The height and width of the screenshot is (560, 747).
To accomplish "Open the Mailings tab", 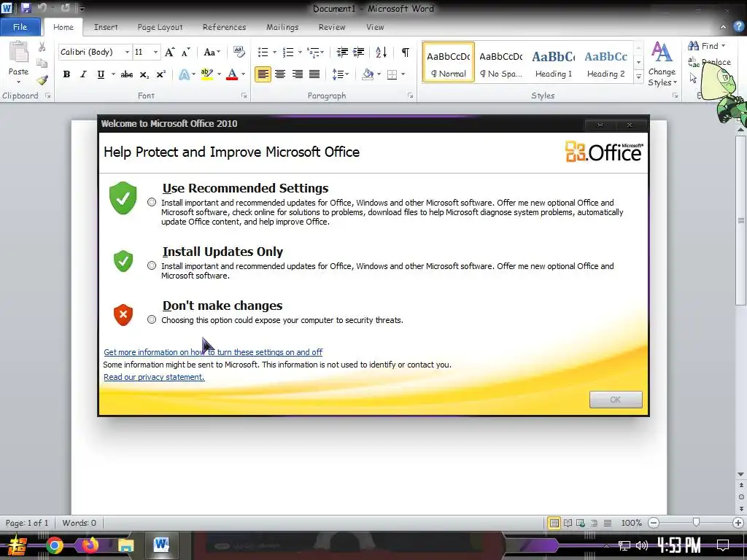I will 282,27.
